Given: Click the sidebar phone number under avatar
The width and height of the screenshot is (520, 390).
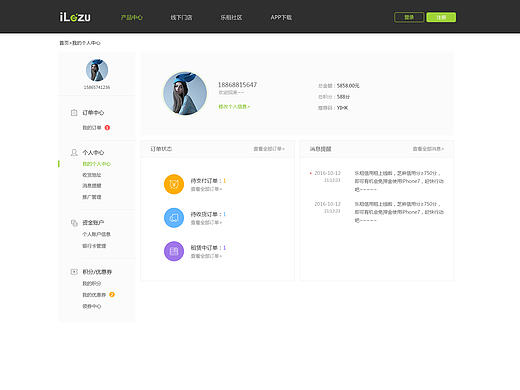Looking at the screenshot, I should coord(97,87).
